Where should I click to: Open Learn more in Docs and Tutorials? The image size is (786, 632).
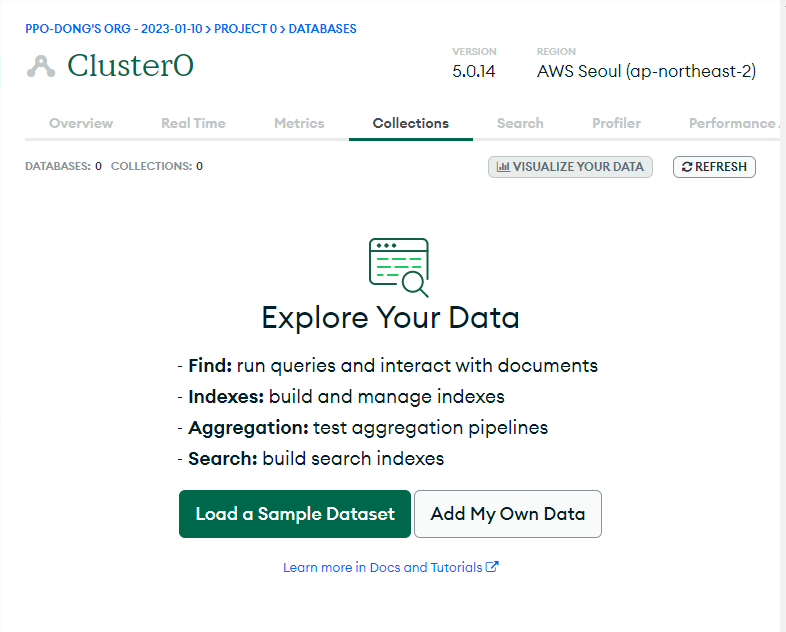pos(391,567)
